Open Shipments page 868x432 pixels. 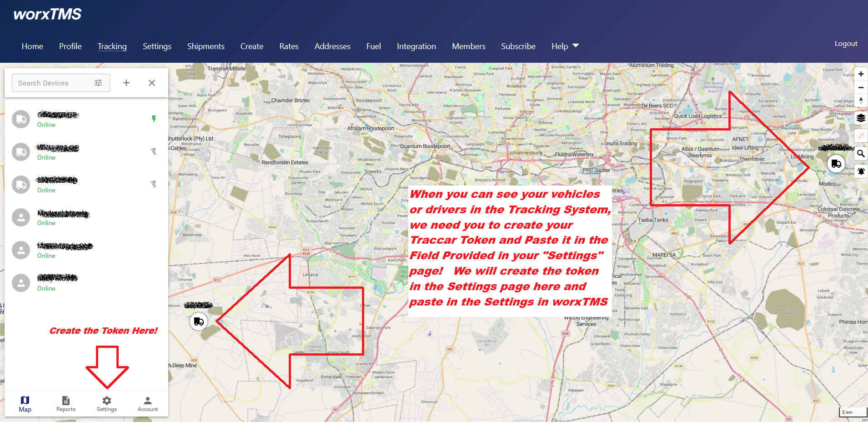[x=206, y=46]
